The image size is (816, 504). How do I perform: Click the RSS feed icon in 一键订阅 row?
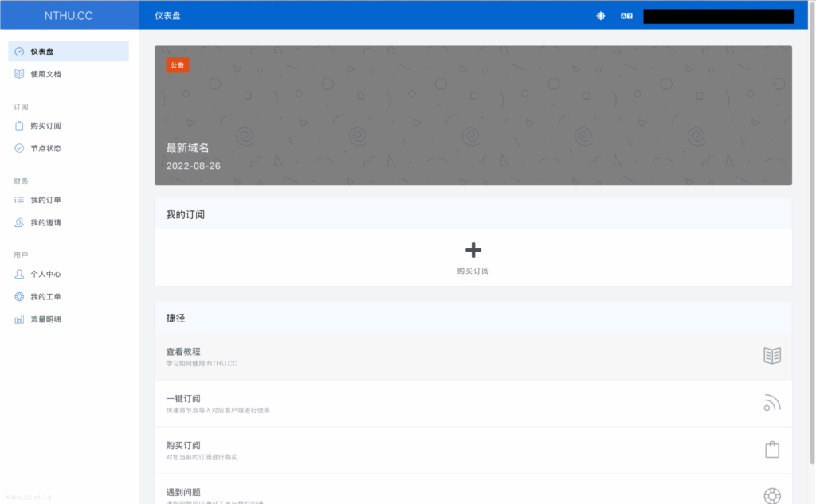[x=772, y=403]
